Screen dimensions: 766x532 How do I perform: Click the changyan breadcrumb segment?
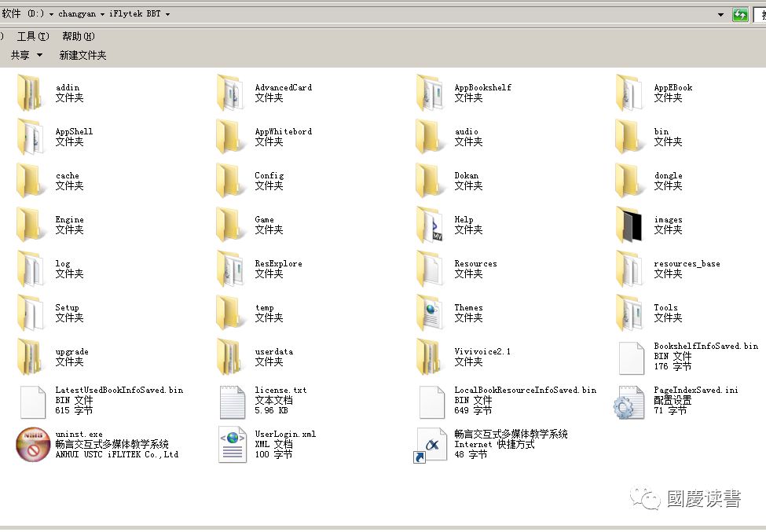coord(77,13)
